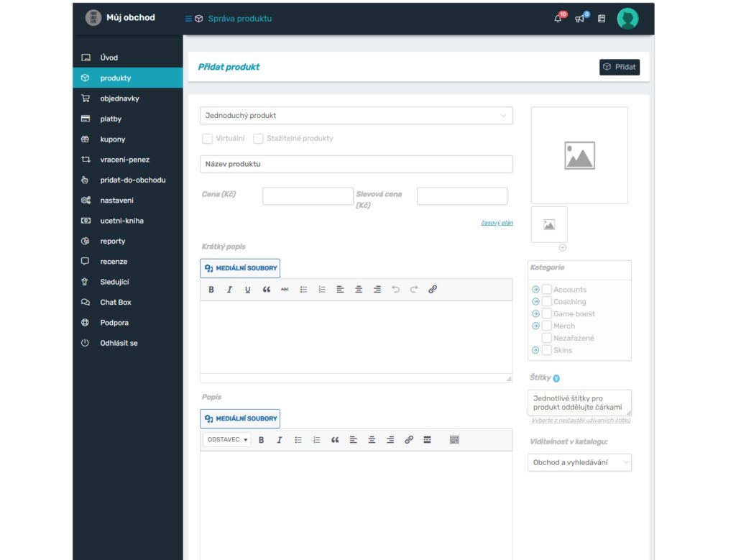Expand the Merch category subcategories
The width and height of the screenshot is (736, 560).
(535, 326)
